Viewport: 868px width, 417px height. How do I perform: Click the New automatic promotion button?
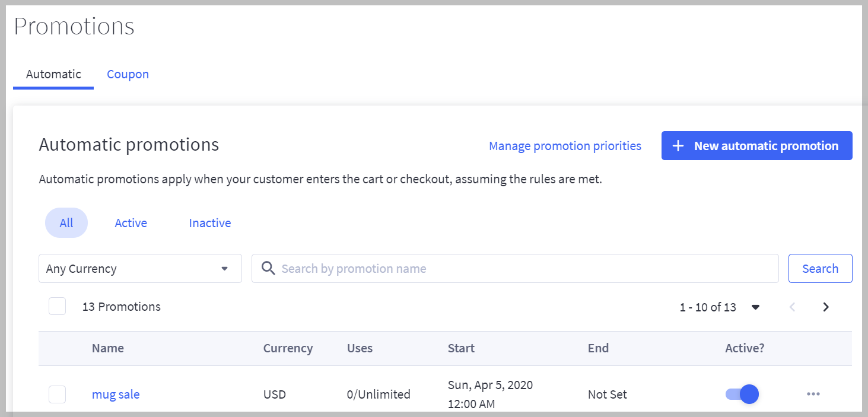point(756,145)
